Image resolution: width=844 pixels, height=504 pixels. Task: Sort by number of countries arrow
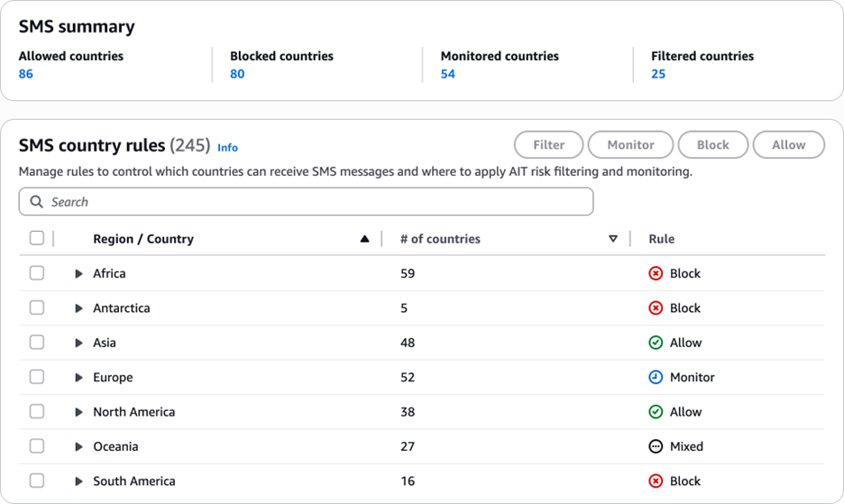[x=613, y=239]
